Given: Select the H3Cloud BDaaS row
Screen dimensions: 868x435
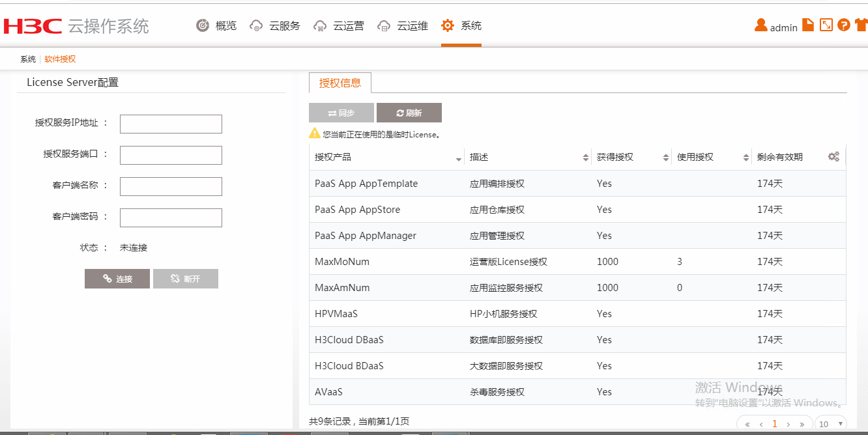Looking at the screenshot, I should [x=577, y=366].
